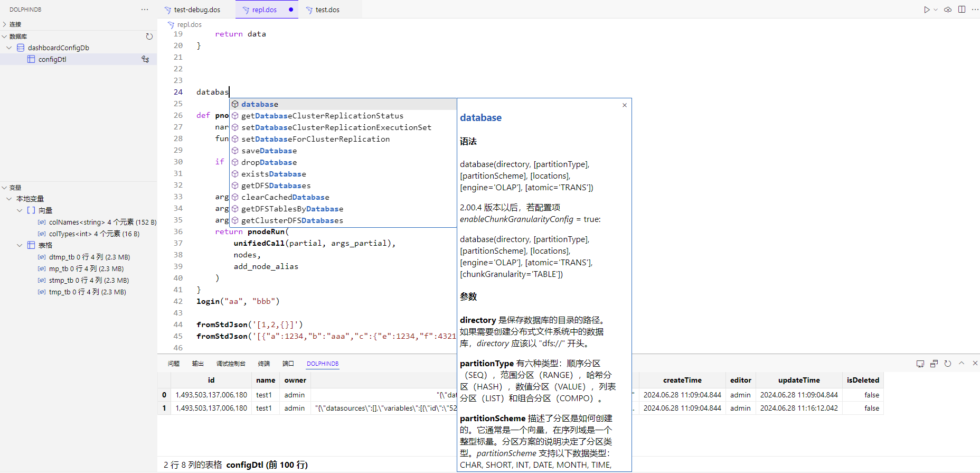Pick dropDatabase in the suggestion list

(269, 162)
